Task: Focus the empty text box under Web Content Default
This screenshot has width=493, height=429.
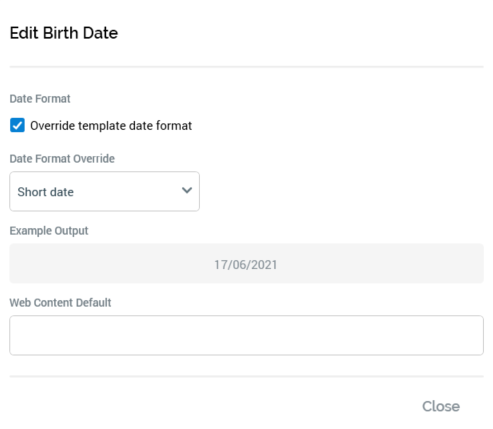Action: (x=246, y=335)
